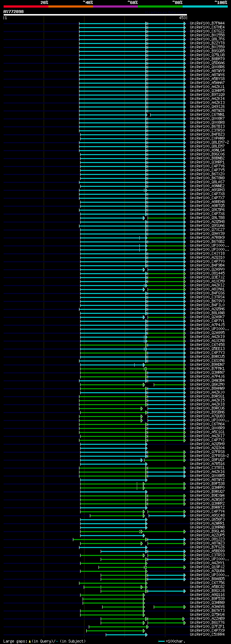Select the UniRef100_A5BYS8 label

(207, 79)
